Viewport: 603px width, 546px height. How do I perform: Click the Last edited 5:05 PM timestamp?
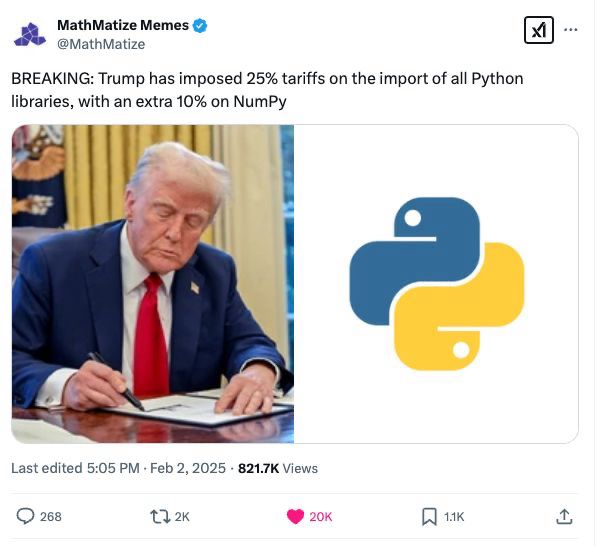tap(75, 468)
